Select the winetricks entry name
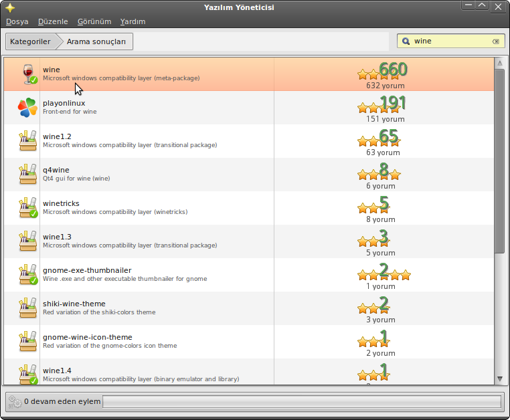The height and width of the screenshot is (420, 510). (61, 203)
